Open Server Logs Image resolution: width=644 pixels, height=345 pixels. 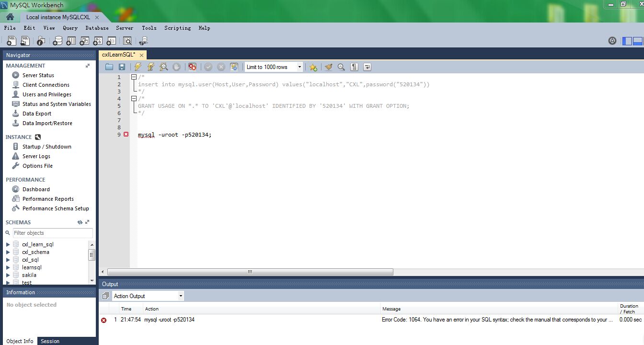coord(36,156)
